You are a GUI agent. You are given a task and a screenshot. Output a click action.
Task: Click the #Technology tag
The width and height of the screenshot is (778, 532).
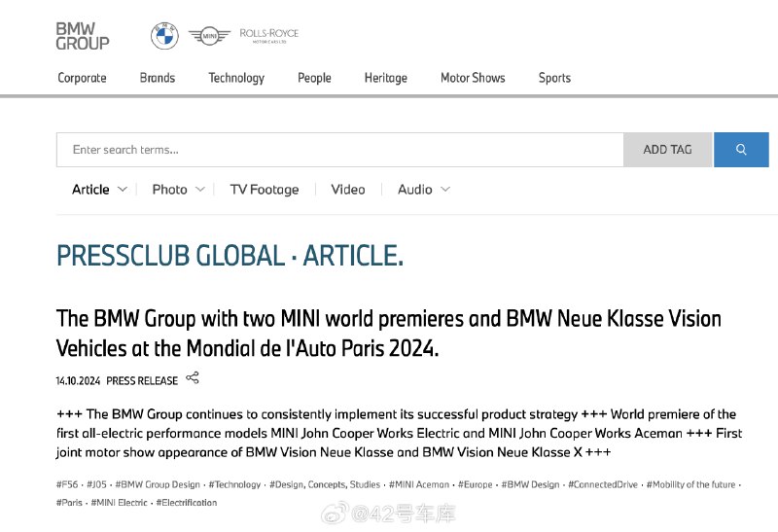click(x=234, y=484)
